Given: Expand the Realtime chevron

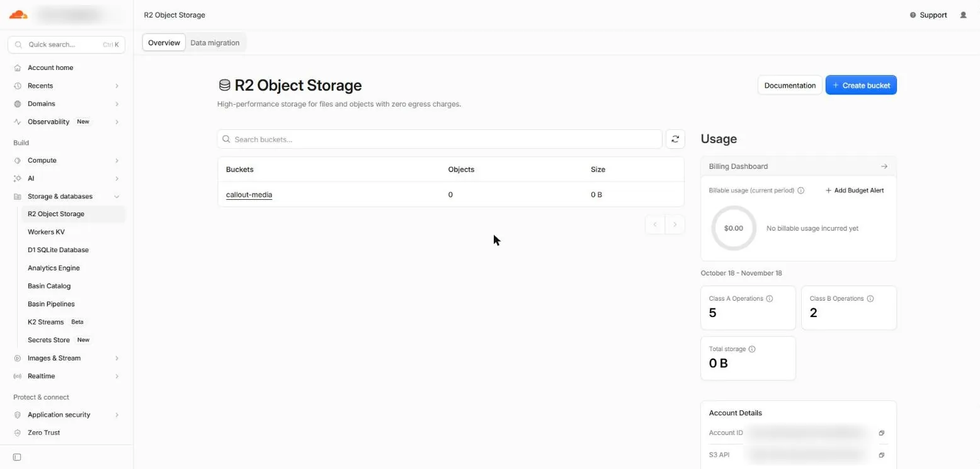Looking at the screenshot, I should pyautogui.click(x=117, y=376).
